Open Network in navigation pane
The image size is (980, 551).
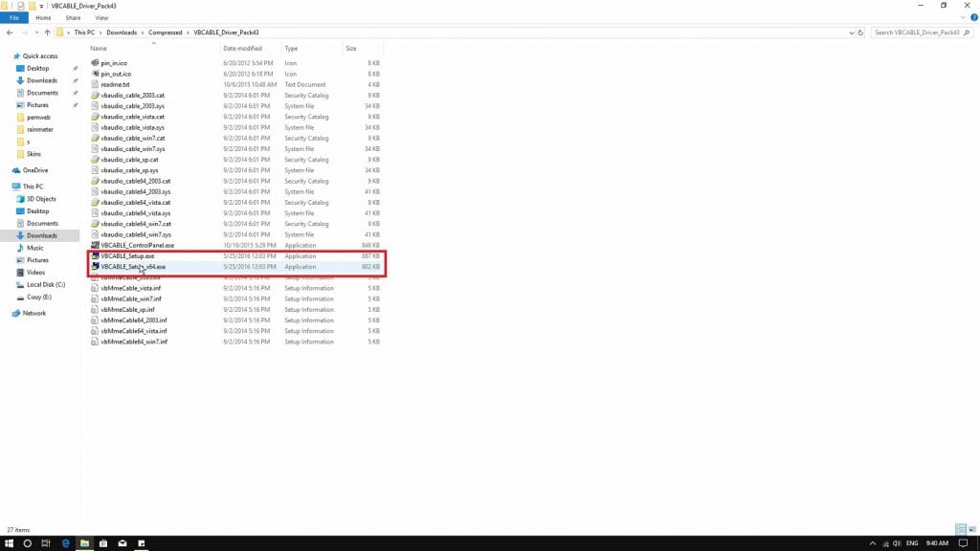click(x=33, y=314)
